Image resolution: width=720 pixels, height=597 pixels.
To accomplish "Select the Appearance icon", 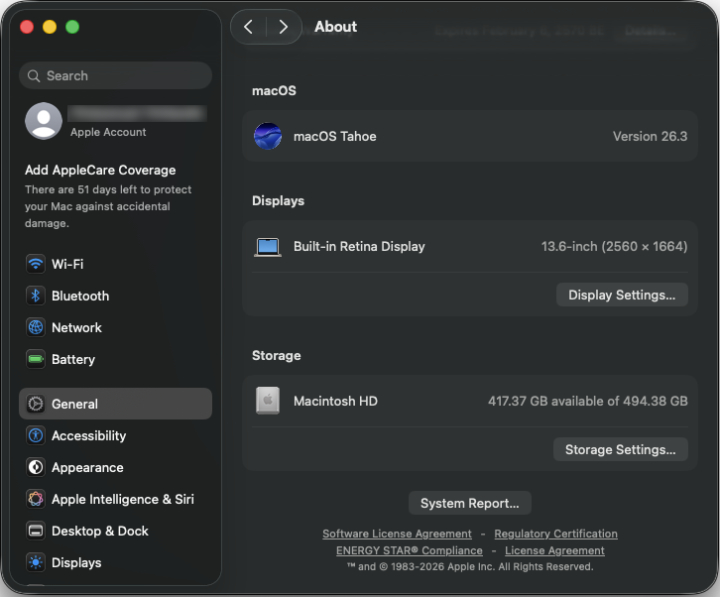I will (36, 467).
